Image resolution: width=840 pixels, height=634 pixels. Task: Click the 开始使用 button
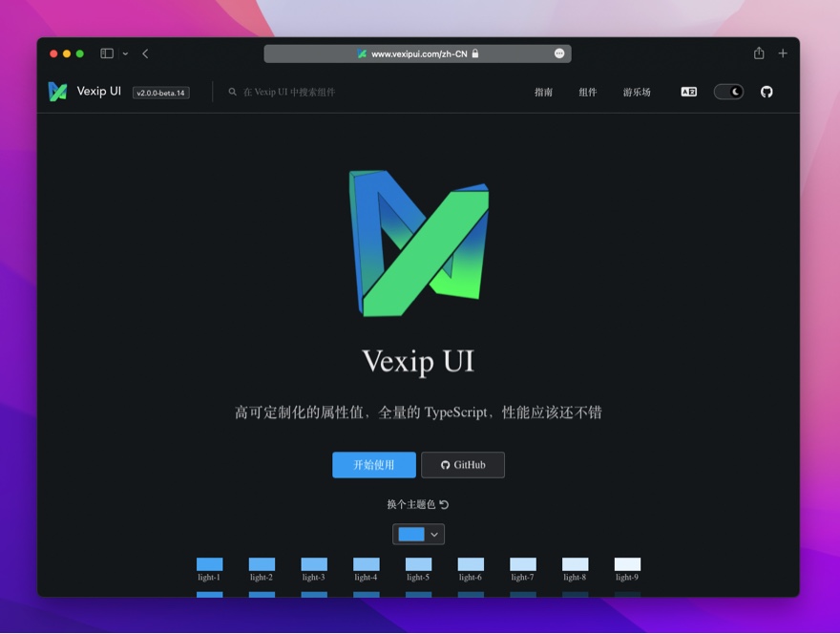(x=373, y=465)
